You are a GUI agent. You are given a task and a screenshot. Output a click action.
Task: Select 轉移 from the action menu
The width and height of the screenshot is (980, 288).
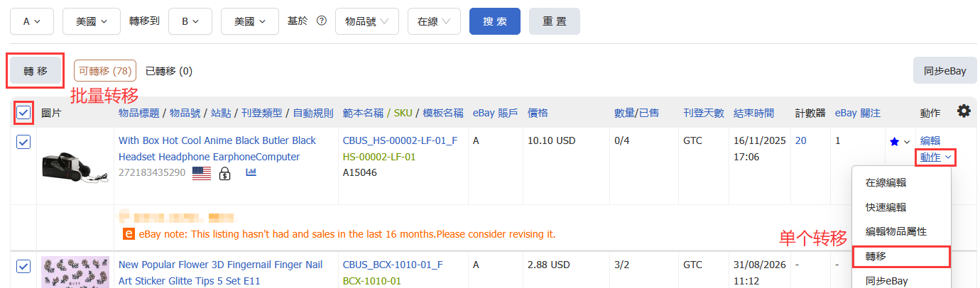[x=900, y=256]
